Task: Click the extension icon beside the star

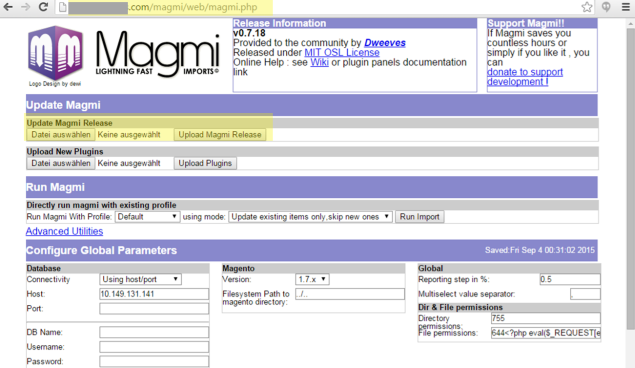Action: pos(606,7)
